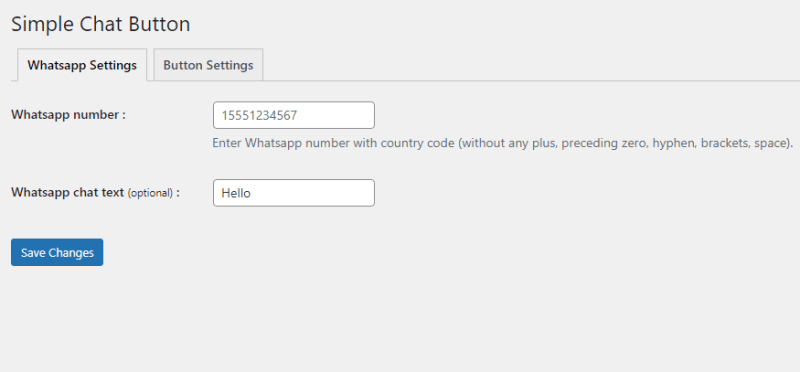Focus the Whatsapp chat text field
The width and height of the screenshot is (800, 372).
tap(294, 193)
